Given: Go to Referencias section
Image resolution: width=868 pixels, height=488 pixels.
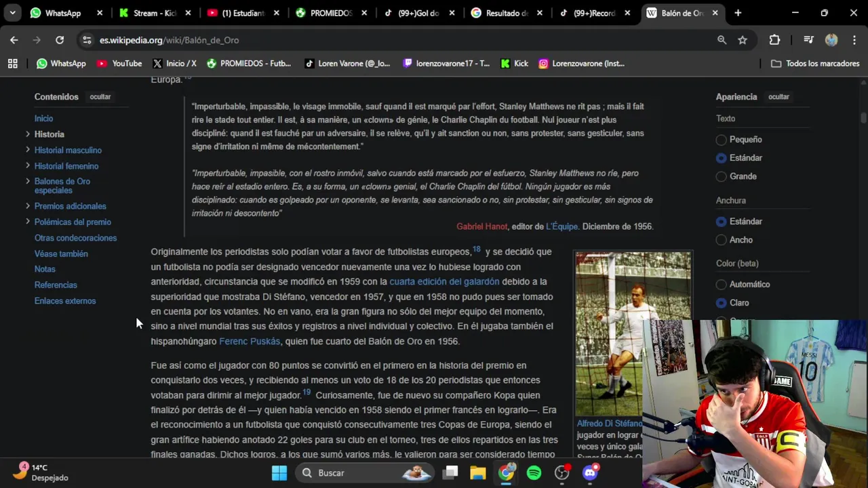Looking at the screenshot, I should [56, 285].
